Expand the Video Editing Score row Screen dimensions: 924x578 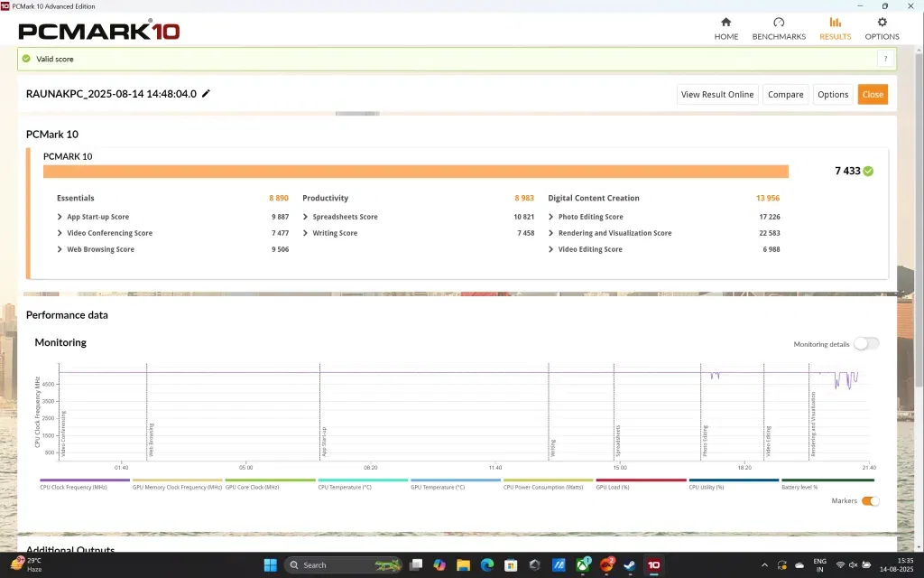pyautogui.click(x=551, y=249)
